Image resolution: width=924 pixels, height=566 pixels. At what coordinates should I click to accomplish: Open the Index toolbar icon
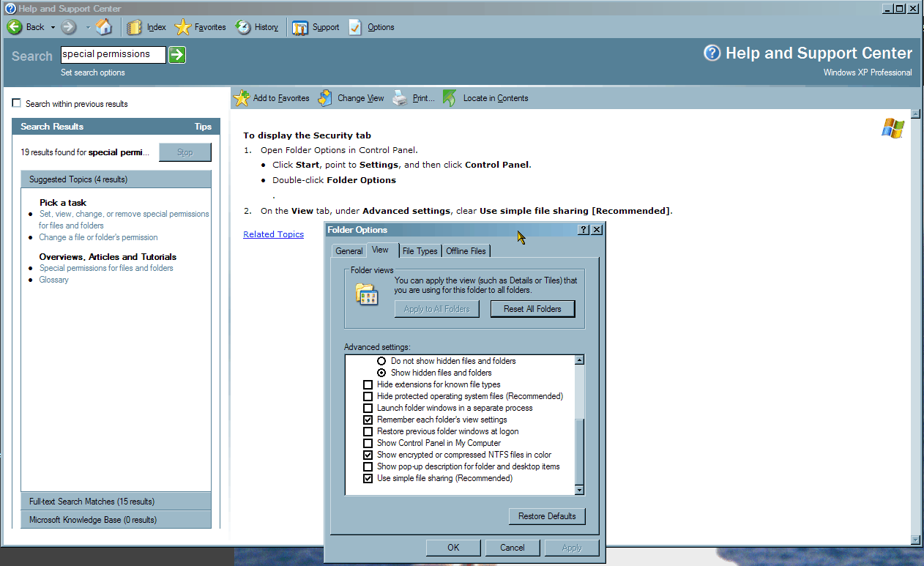click(134, 27)
